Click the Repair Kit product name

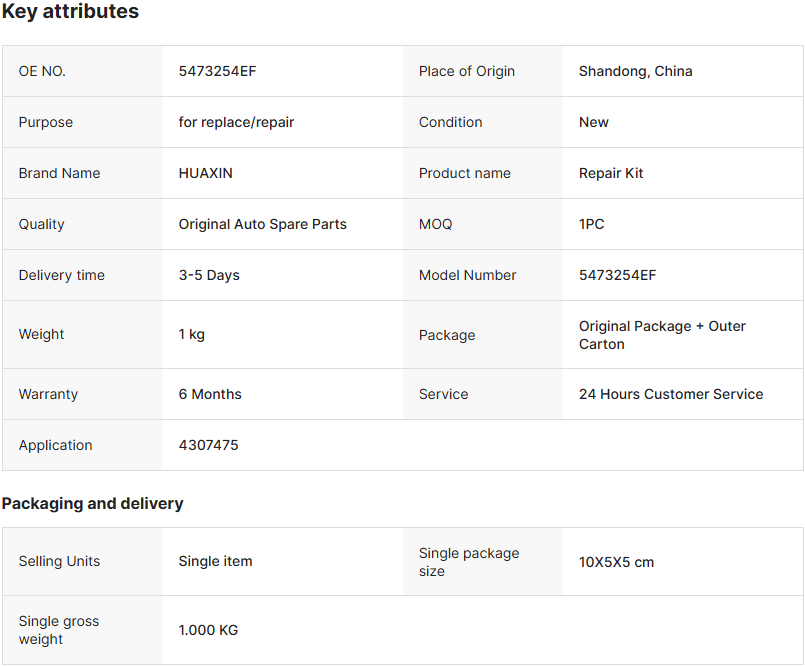[611, 173]
